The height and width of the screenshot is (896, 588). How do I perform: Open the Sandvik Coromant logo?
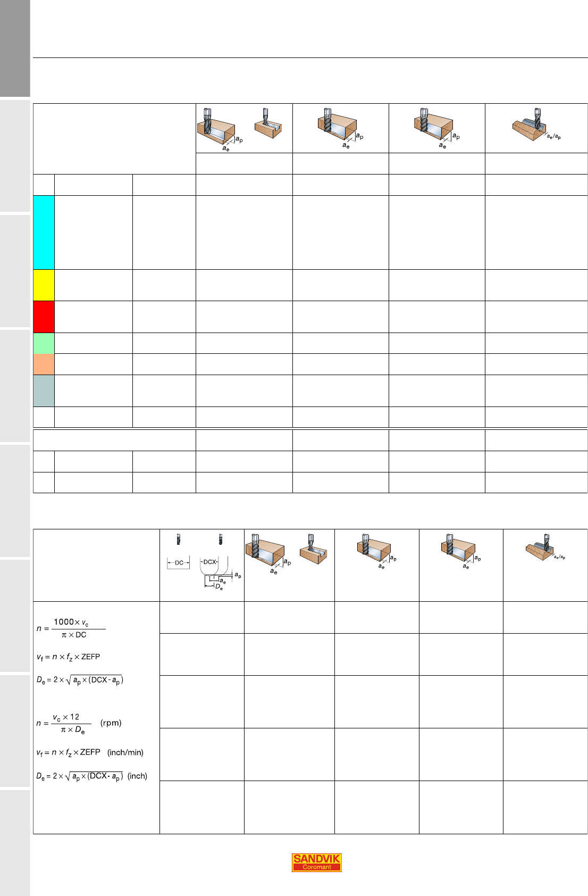click(316, 862)
